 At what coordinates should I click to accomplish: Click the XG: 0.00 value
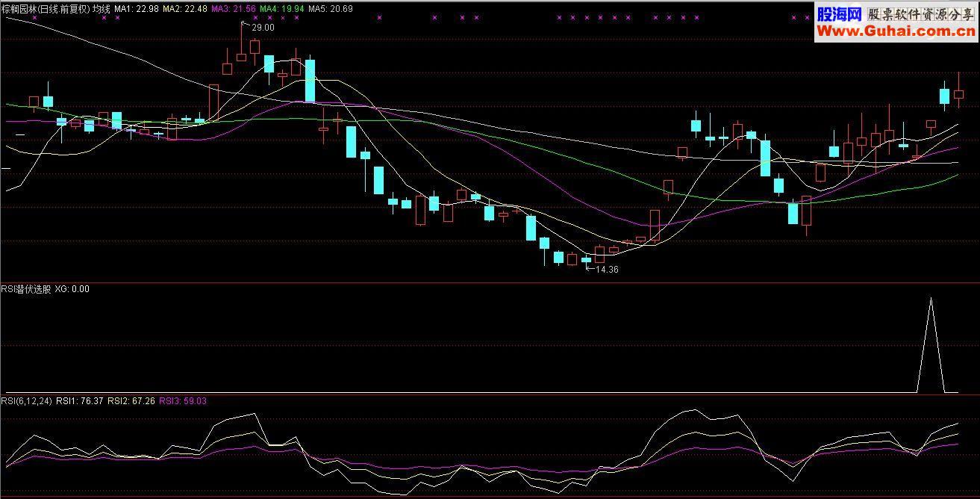click(x=72, y=289)
